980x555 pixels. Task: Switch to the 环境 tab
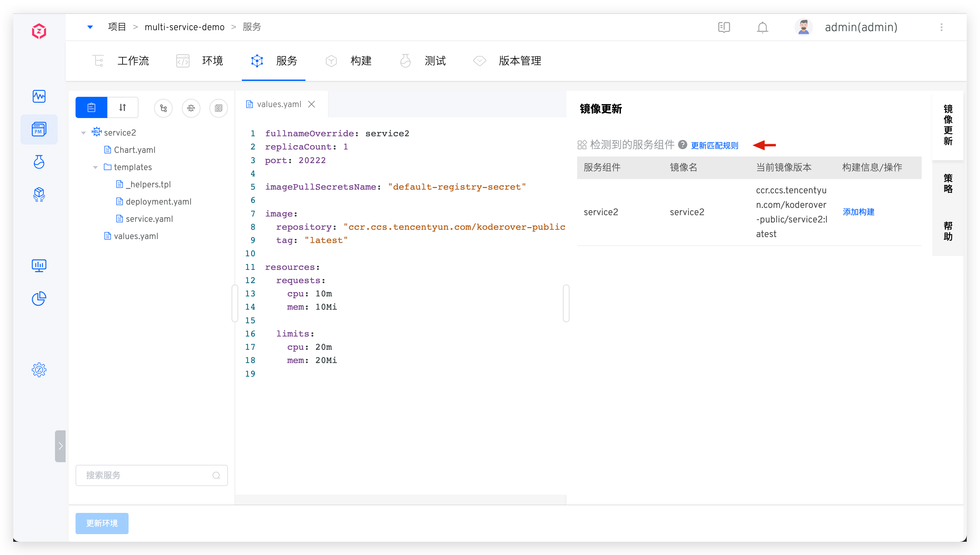pos(212,61)
